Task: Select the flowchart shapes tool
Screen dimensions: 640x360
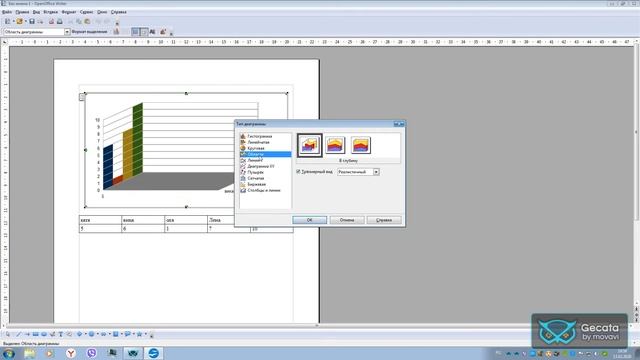Action: 116,334
